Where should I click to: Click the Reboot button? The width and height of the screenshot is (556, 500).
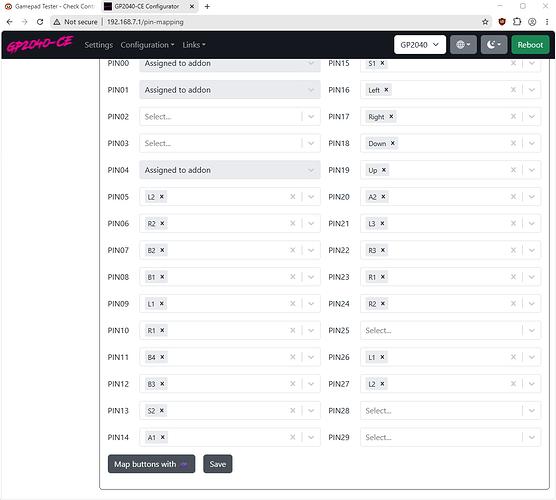(530, 45)
